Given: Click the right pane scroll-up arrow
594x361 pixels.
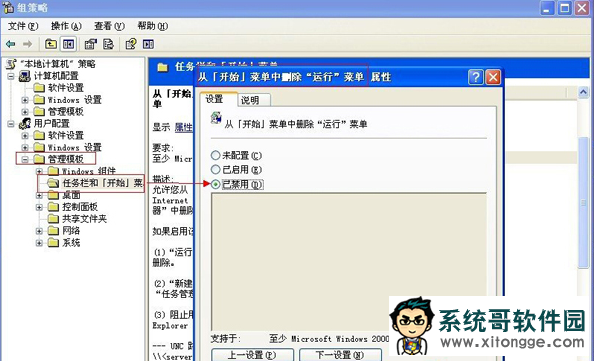Looking at the screenshot, I should pyautogui.click(x=583, y=92).
